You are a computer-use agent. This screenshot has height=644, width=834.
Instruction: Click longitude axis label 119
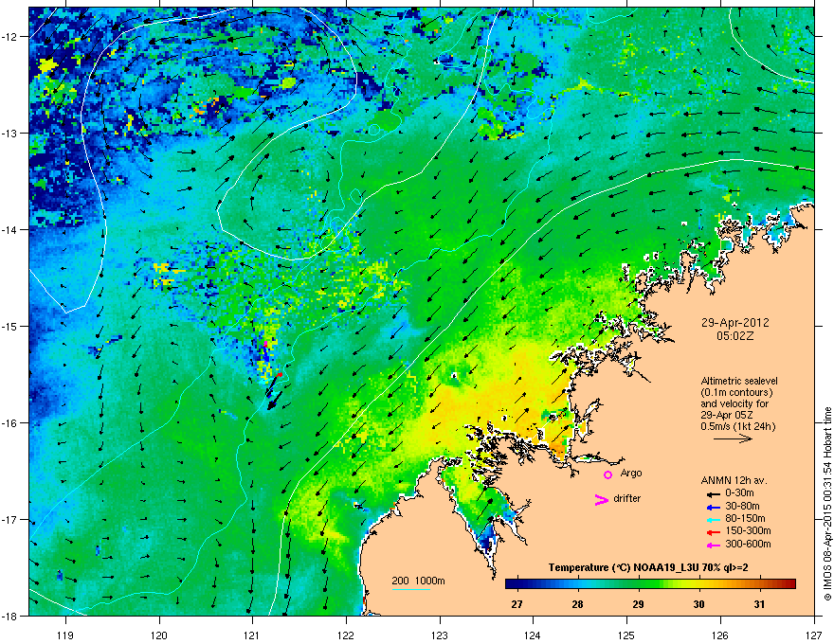(65, 635)
